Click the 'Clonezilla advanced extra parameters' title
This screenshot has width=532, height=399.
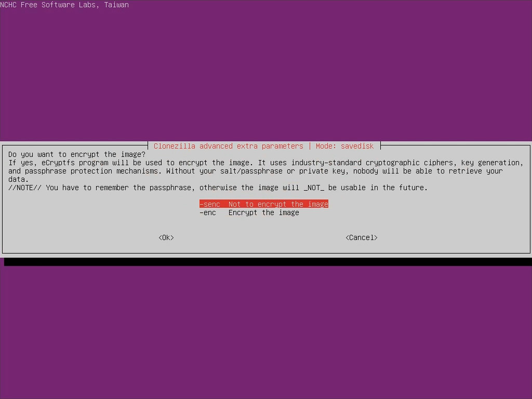(228, 146)
